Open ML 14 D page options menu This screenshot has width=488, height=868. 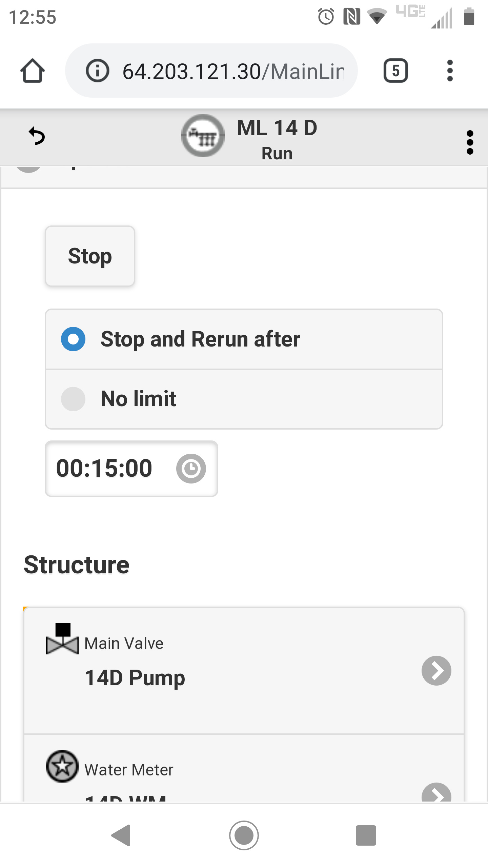point(470,142)
